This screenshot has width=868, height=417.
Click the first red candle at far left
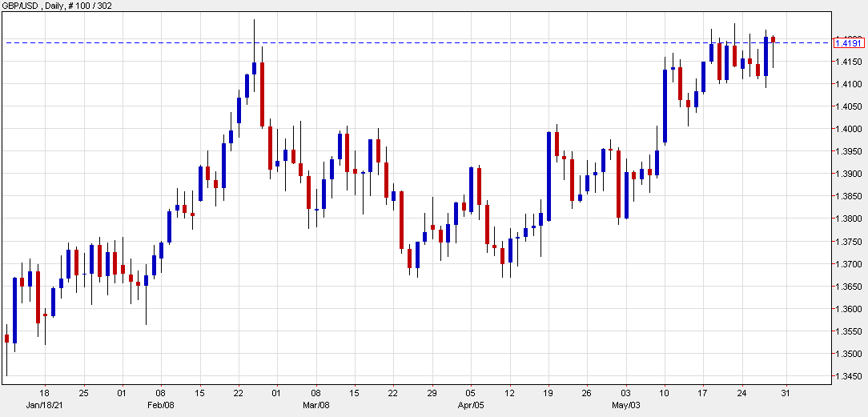coord(6,339)
